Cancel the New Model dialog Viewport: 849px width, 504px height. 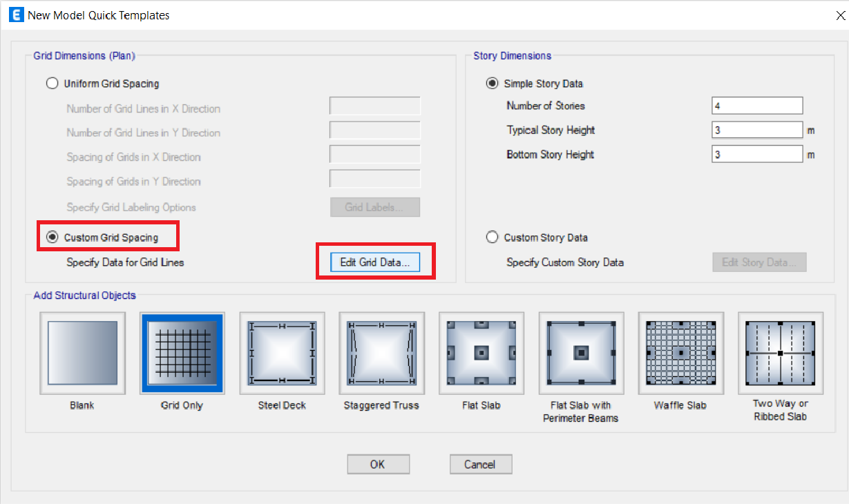pyautogui.click(x=481, y=463)
